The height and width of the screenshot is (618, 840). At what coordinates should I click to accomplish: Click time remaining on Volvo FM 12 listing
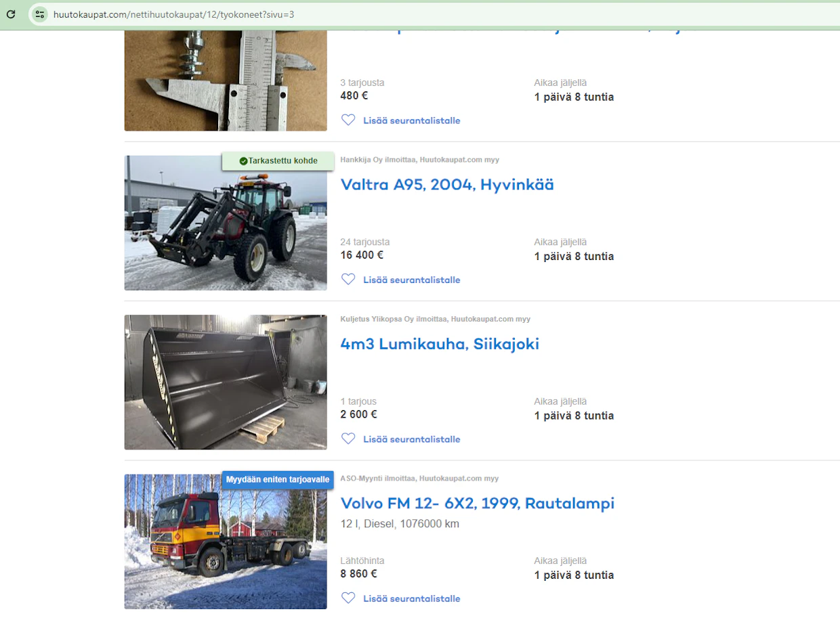coord(574,575)
